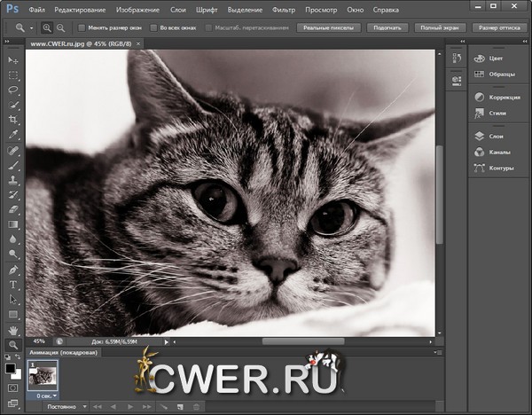Viewport: 532px width, 415px height.
Task: Click the foreground black color swatch
Action: coord(10,366)
